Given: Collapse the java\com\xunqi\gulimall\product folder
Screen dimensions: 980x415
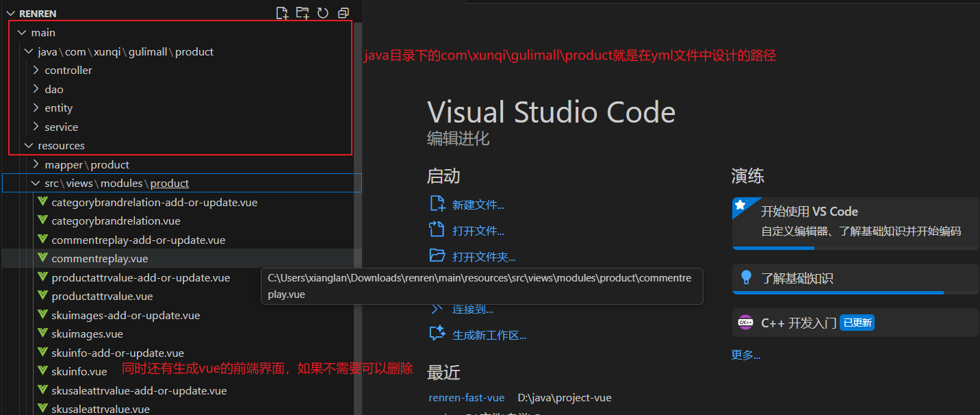Looking at the screenshot, I should 29,51.
